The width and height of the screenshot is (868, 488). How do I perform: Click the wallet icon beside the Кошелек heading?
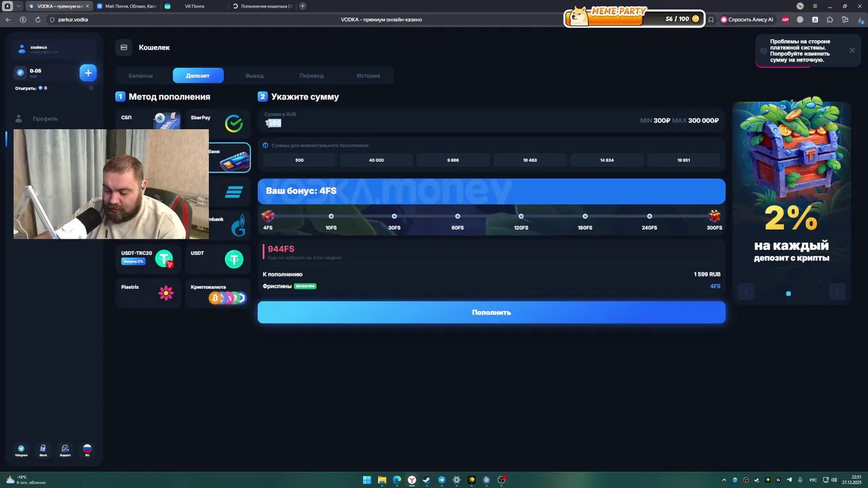click(123, 47)
